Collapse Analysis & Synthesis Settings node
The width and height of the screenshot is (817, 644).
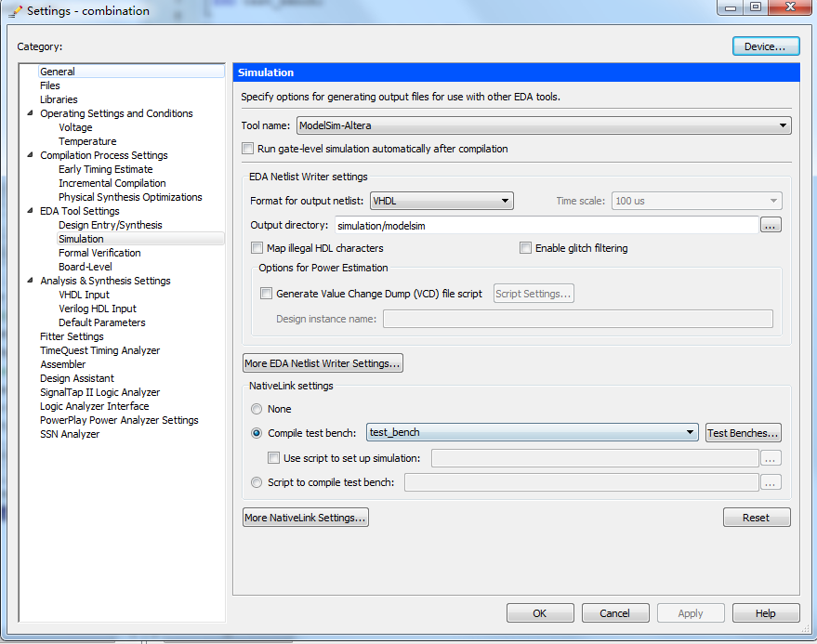point(30,281)
